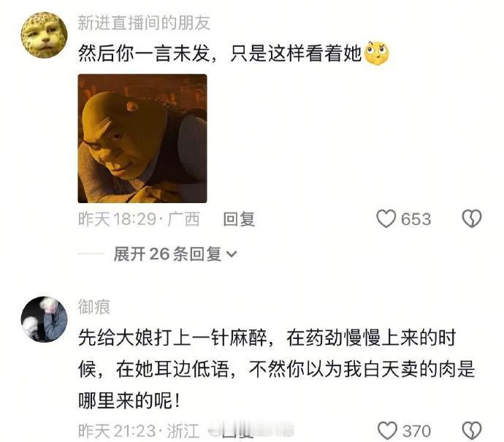Open username 新进直播间的朋友

[x=144, y=23]
